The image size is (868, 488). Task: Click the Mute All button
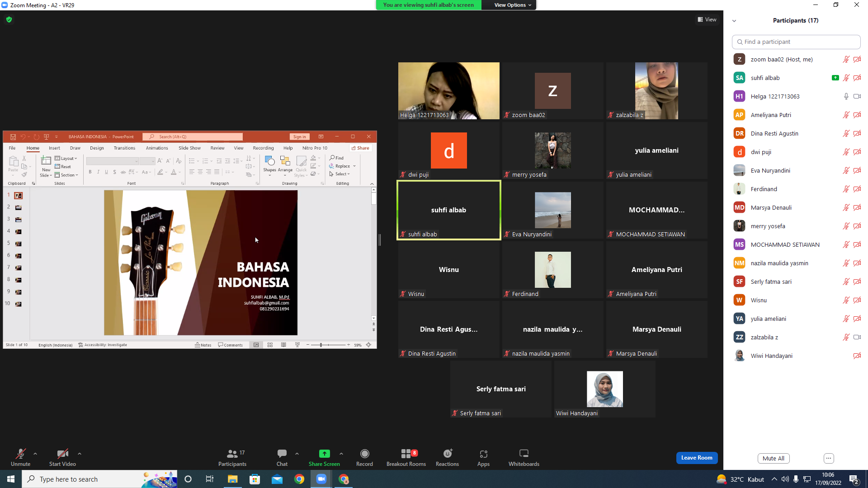click(774, 458)
